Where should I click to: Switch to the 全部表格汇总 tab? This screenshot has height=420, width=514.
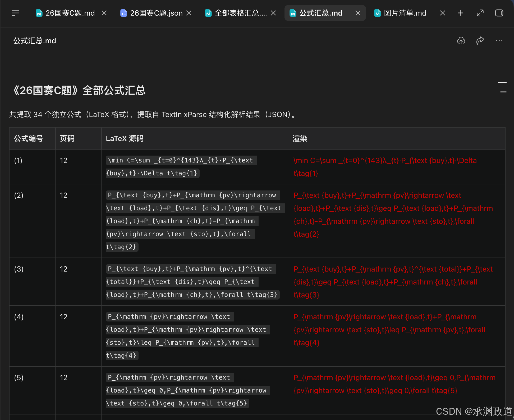pos(236,13)
